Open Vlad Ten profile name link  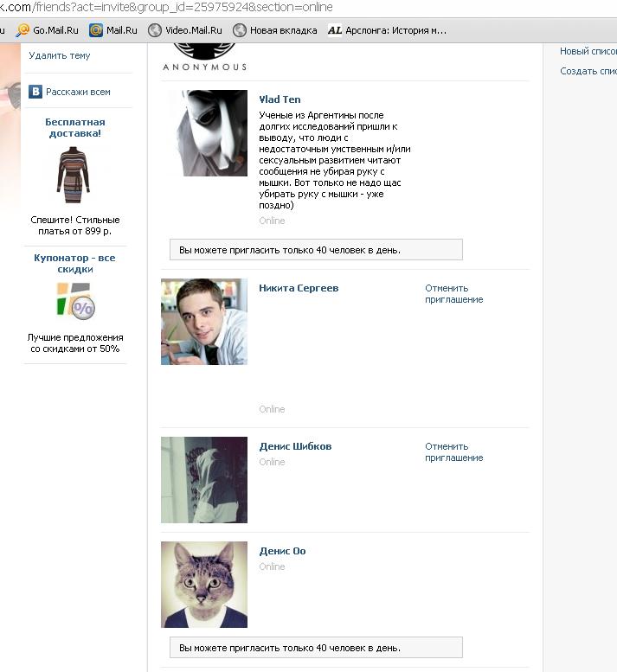[280, 99]
